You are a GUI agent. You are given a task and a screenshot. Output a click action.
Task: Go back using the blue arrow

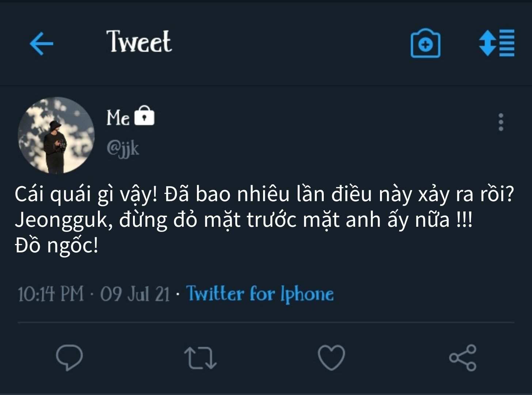[41, 44]
